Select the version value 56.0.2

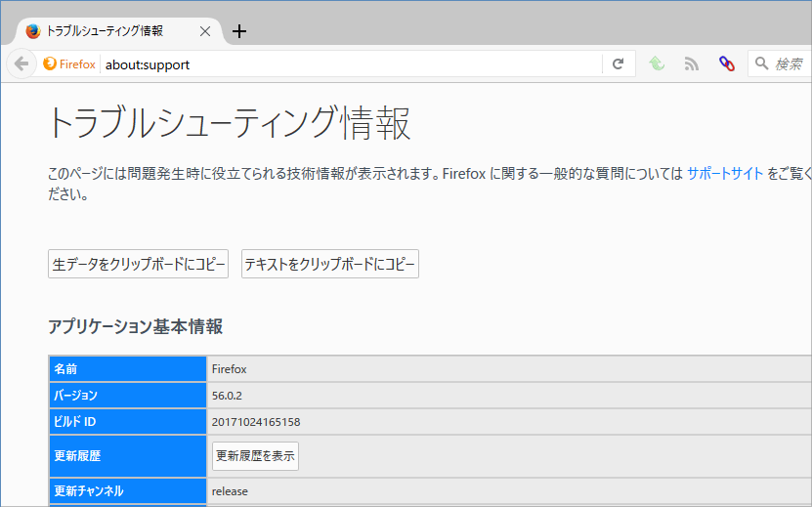tap(227, 396)
